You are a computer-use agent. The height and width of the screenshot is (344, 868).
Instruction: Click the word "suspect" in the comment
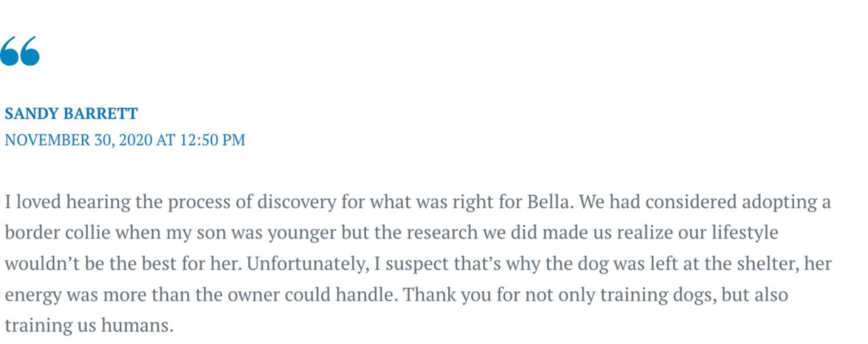[x=414, y=264]
